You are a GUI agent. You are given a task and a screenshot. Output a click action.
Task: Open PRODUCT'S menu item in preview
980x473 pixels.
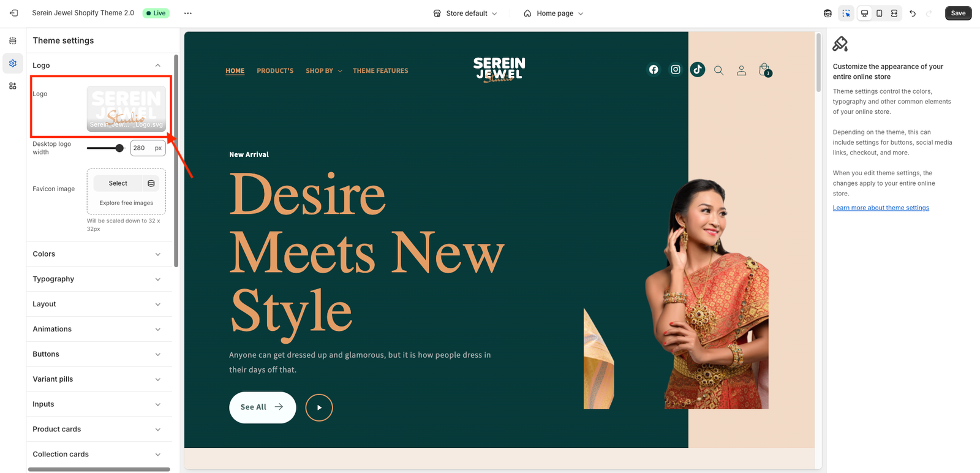[275, 70]
